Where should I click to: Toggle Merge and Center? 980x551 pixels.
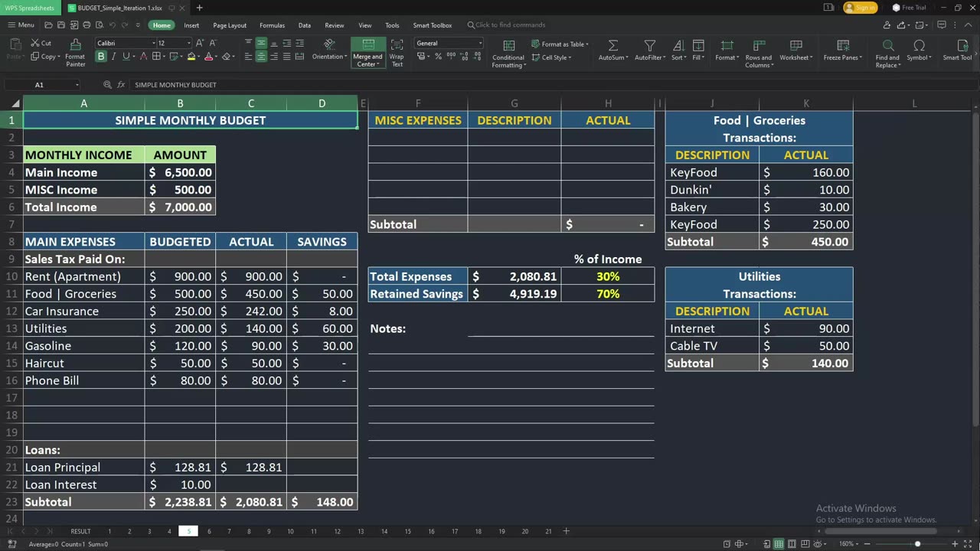[x=367, y=52]
